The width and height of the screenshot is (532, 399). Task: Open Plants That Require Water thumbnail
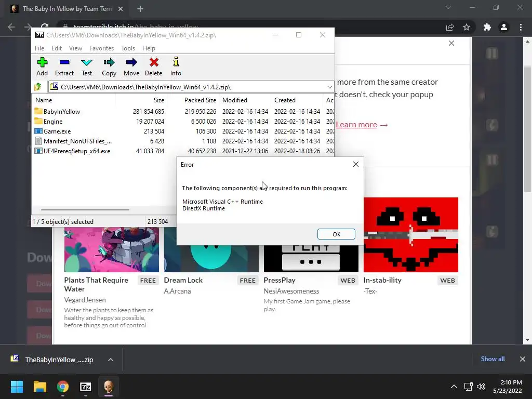(x=112, y=249)
